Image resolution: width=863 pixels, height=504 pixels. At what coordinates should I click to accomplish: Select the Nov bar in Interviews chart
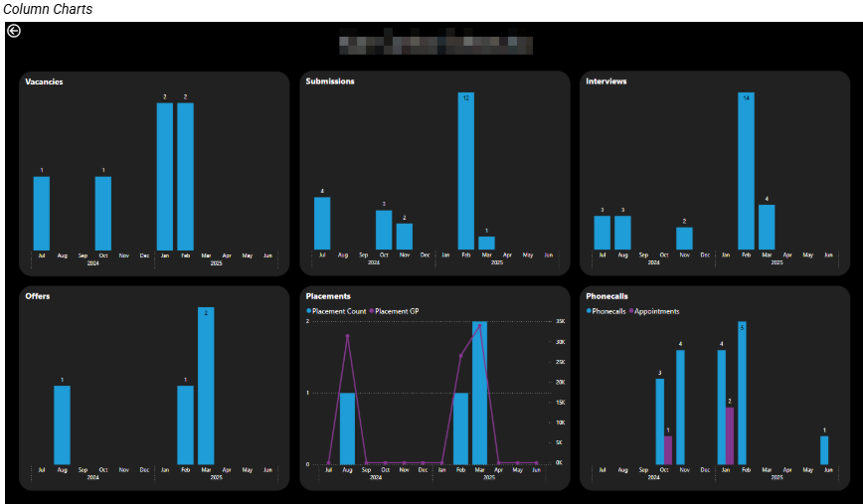[685, 239]
